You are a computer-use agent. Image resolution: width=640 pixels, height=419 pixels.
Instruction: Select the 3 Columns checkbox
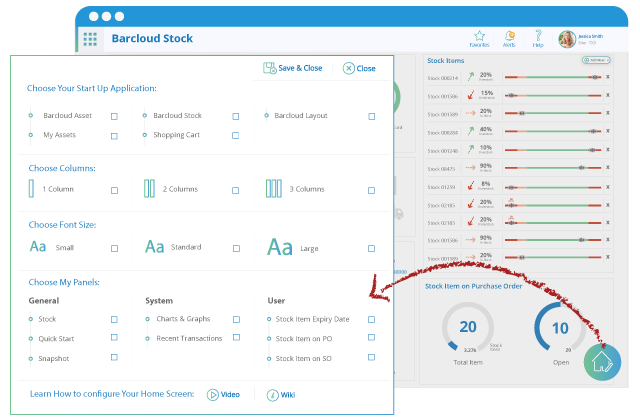point(371,191)
